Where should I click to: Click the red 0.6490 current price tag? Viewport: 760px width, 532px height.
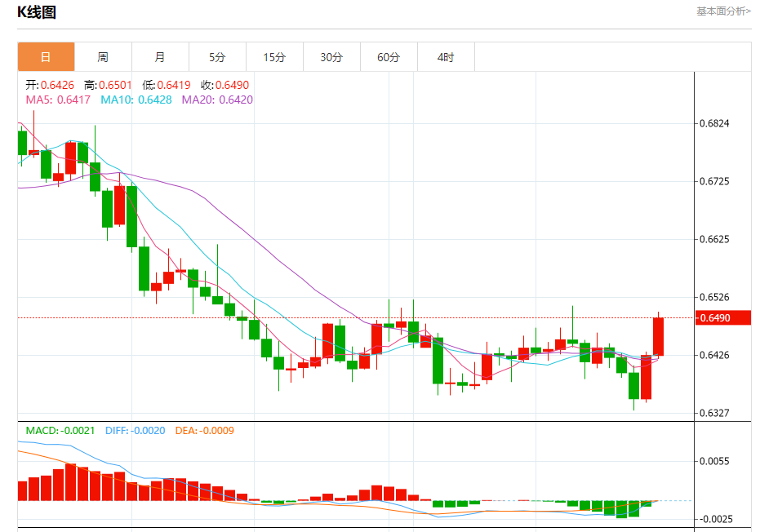pyautogui.click(x=723, y=318)
